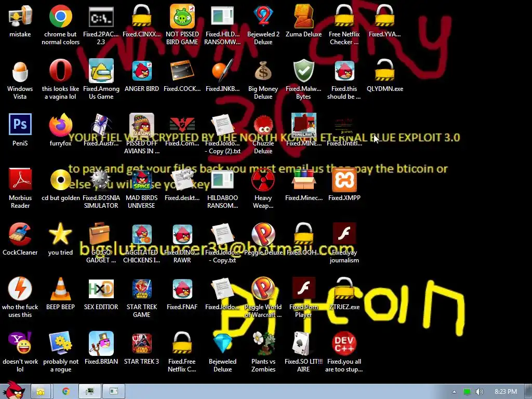Click the NOT PISSED BIRD GAME icon

(182, 16)
